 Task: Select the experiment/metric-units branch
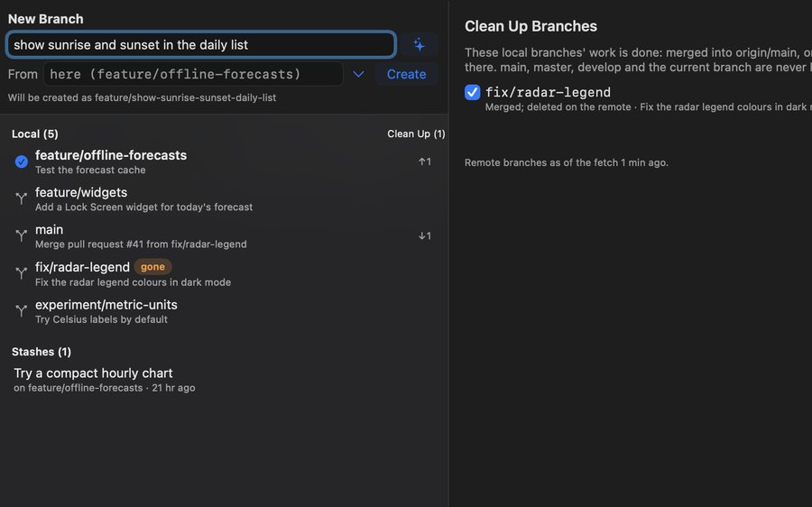click(224, 311)
